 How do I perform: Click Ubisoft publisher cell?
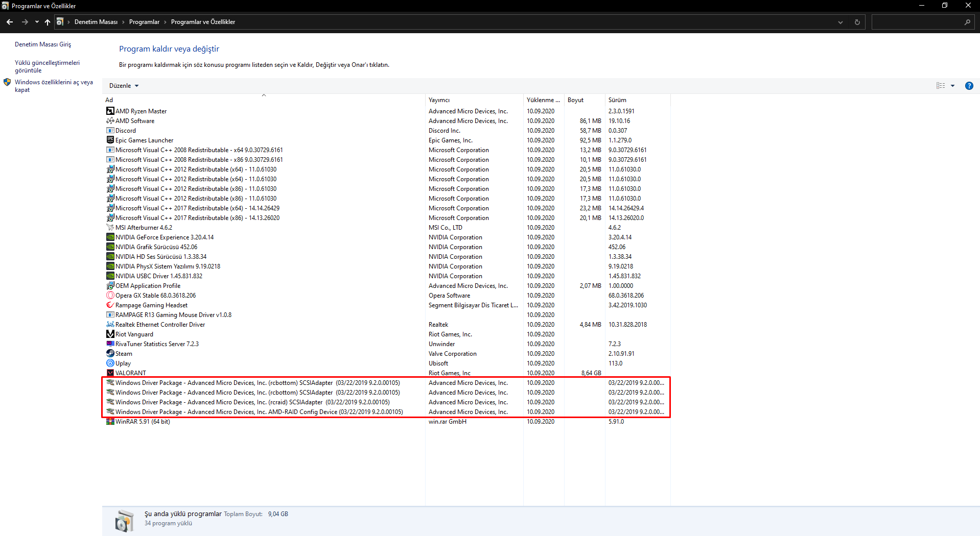click(x=438, y=363)
